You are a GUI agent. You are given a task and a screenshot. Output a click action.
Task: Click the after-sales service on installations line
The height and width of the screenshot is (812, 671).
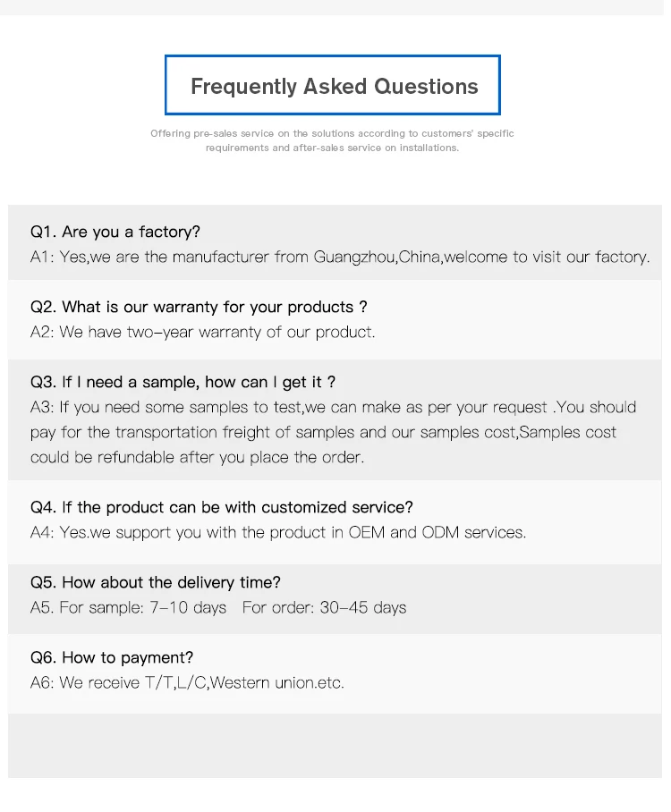[332, 148]
